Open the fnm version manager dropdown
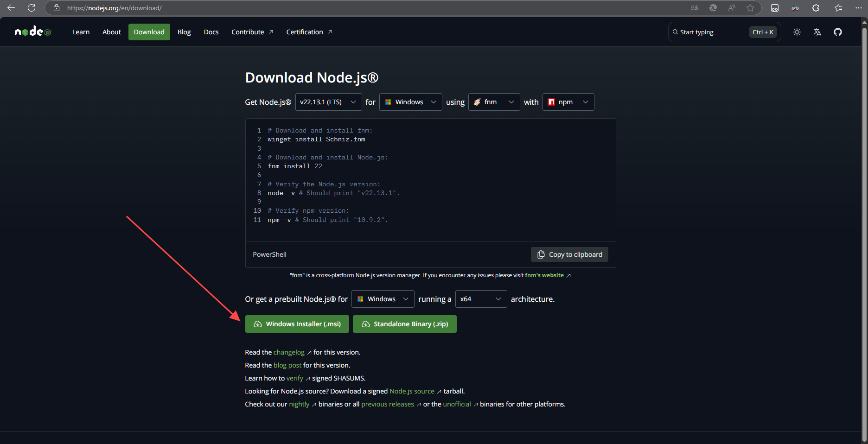This screenshot has height=444, width=868. coord(493,102)
